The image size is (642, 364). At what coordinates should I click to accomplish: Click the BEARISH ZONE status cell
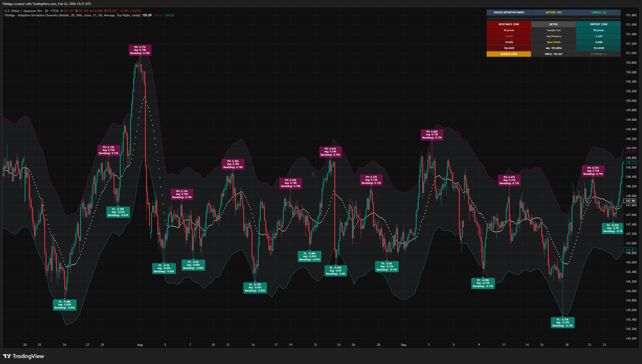click(509, 54)
